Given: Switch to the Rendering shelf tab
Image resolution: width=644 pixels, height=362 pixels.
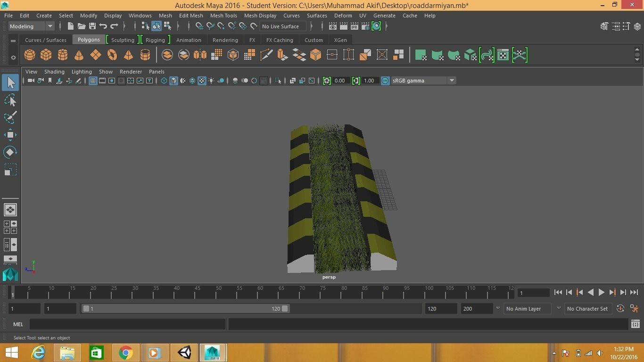Looking at the screenshot, I should point(225,40).
